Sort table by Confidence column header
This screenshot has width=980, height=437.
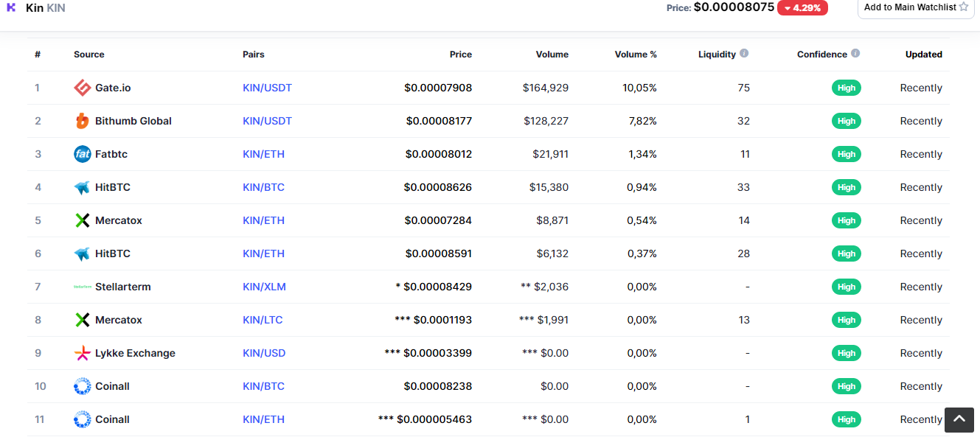click(x=822, y=55)
